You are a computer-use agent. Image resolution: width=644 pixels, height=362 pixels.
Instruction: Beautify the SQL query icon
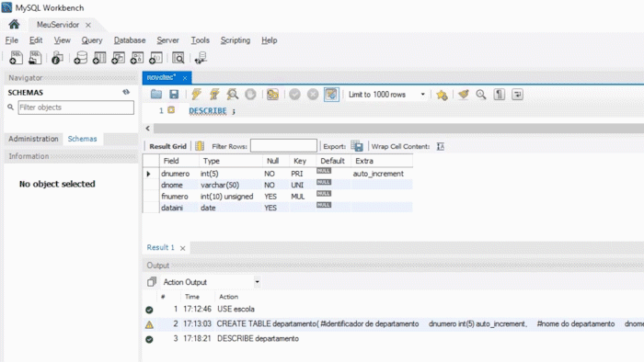coord(464,95)
